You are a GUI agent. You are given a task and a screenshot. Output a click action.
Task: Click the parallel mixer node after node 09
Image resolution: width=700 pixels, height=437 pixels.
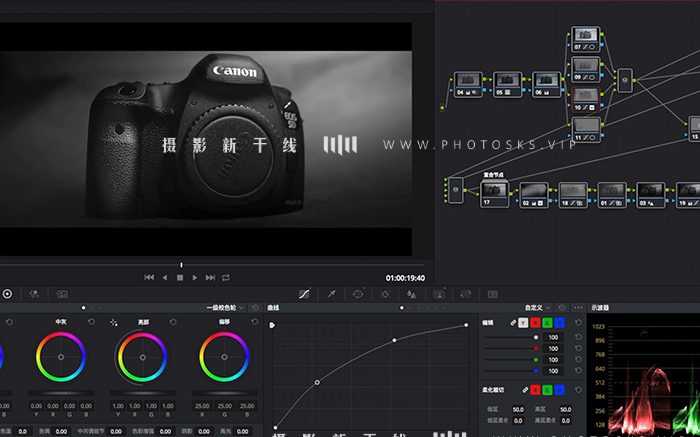point(625,80)
